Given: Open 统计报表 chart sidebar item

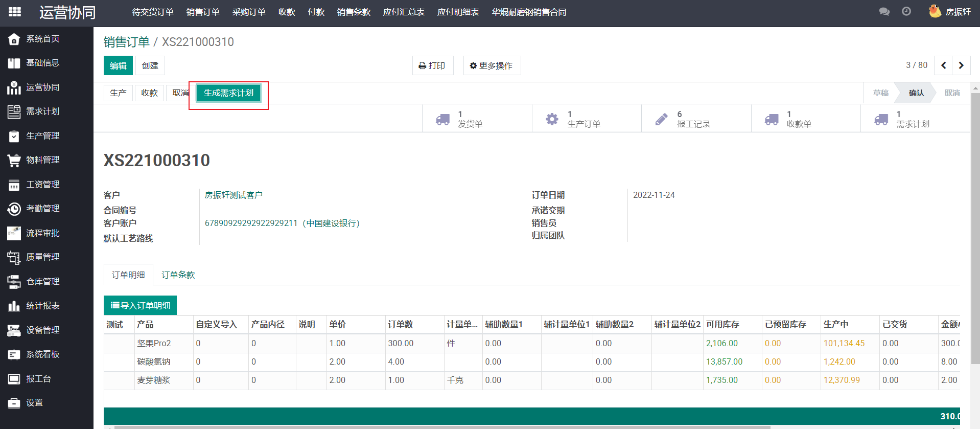Looking at the screenshot, I should point(42,306).
